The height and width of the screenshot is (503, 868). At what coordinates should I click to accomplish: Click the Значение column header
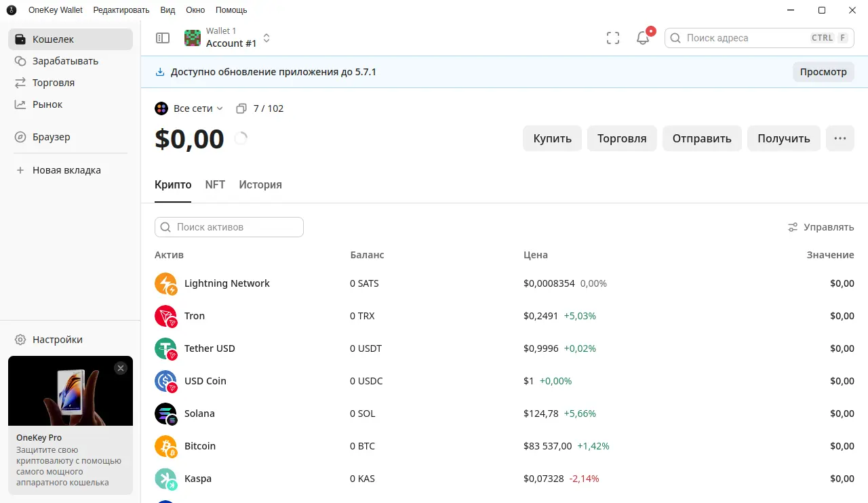pyautogui.click(x=831, y=255)
